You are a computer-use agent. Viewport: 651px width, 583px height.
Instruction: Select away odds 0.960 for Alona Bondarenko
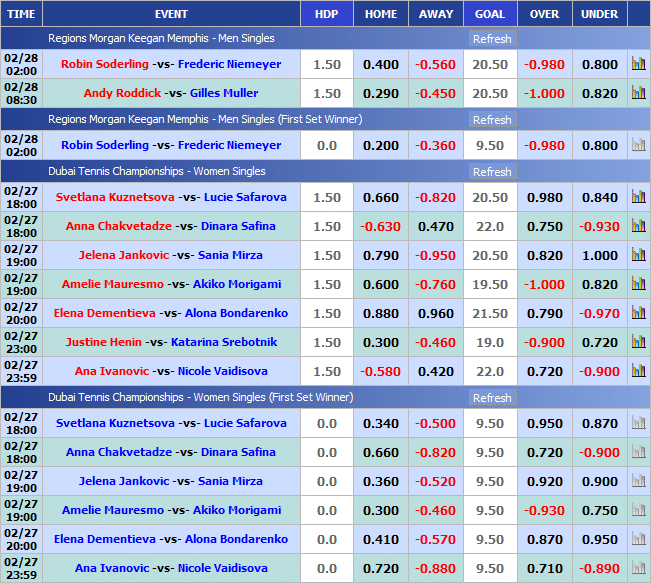coord(436,313)
